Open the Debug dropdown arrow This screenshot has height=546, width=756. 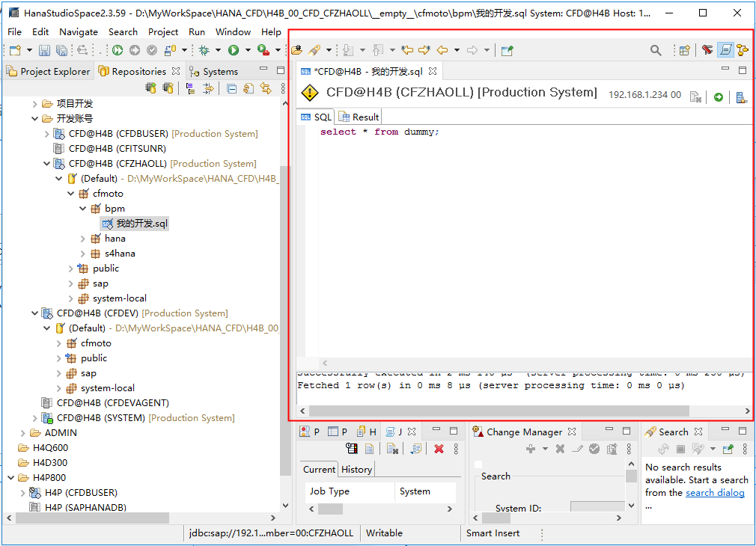click(218, 50)
